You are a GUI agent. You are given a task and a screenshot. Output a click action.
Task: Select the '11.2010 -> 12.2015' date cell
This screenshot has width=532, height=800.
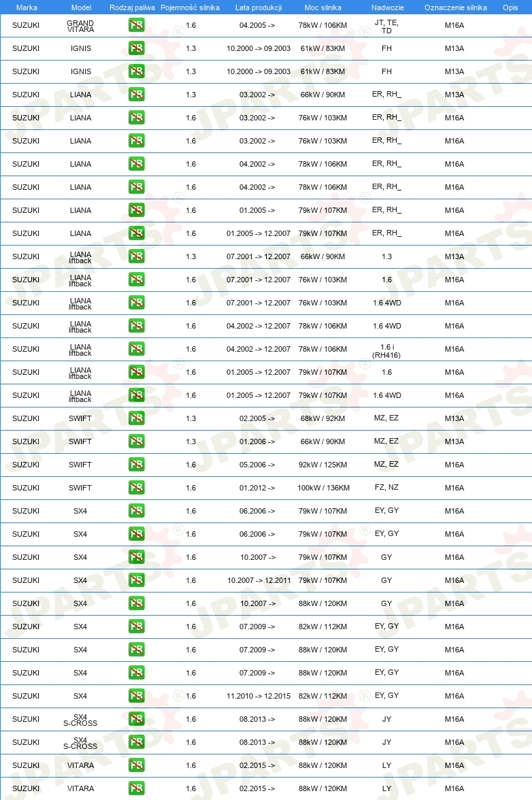(x=259, y=696)
